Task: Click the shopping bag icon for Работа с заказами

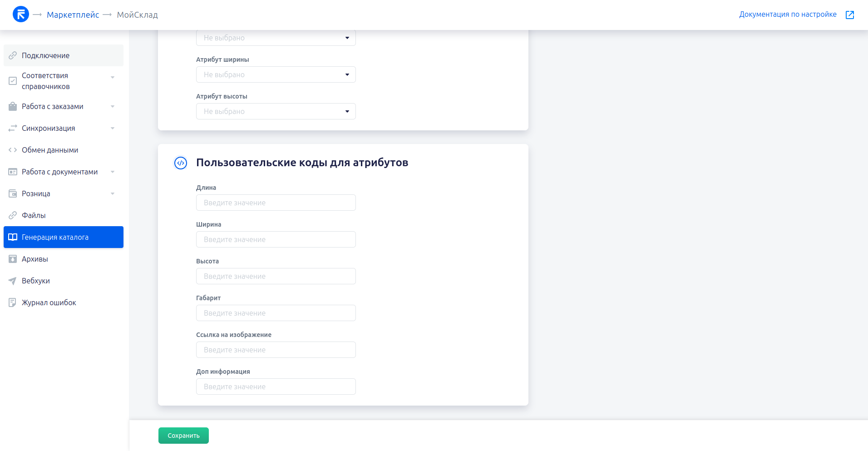Action: (x=13, y=106)
